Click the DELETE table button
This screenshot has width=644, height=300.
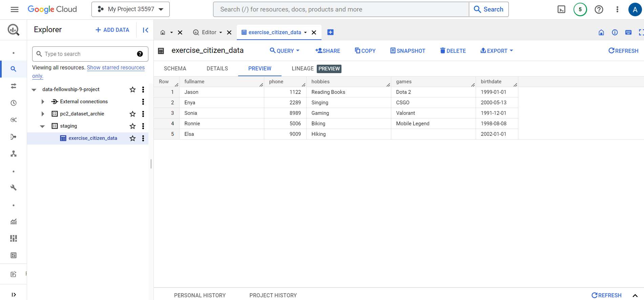[x=453, y=51]
